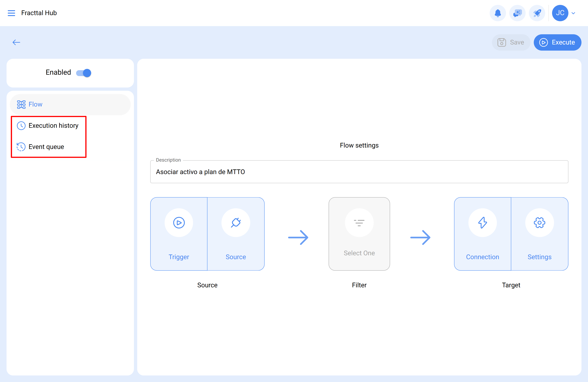Open the Select One filter card
Screen dimensions: 588x382
(359, 253)
